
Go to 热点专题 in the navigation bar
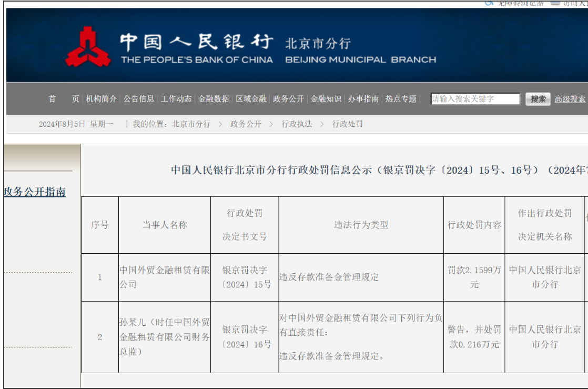tap(401, 99)
